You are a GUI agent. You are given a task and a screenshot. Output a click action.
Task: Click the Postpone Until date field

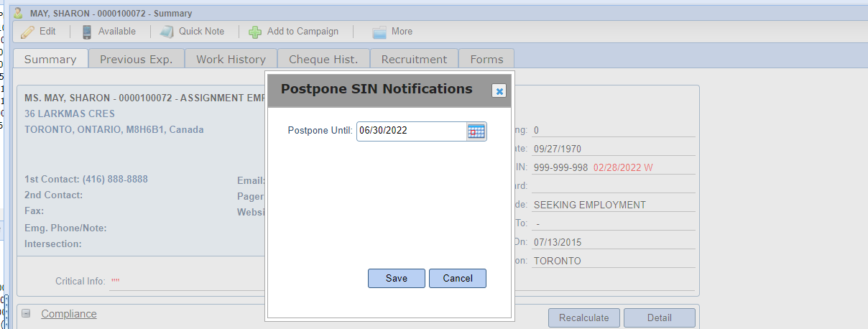pyautogui.click(x=412, y=131)
